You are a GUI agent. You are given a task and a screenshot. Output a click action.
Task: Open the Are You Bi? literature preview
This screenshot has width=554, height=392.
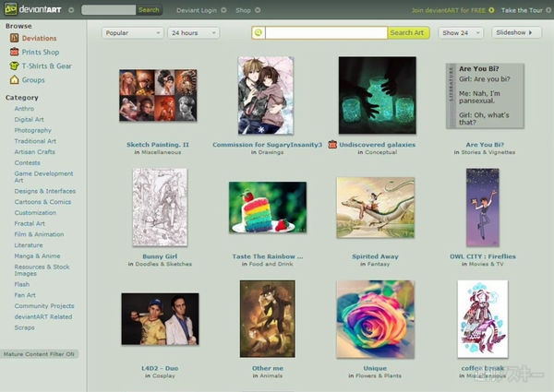coord(485,96)
